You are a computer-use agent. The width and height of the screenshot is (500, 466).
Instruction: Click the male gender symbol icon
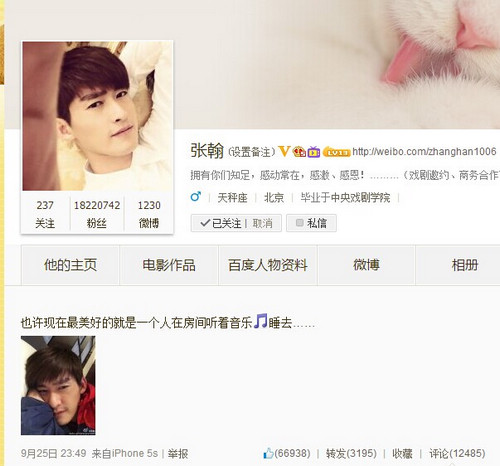[196, 197]
